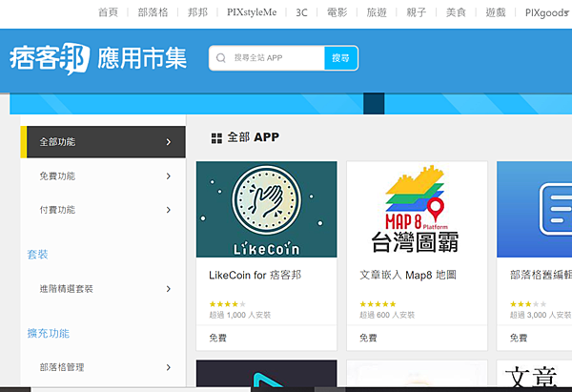Go to 首頁 in top navigation
The width and height of the screenshot is (572, 392).
[x=108, y=12]
